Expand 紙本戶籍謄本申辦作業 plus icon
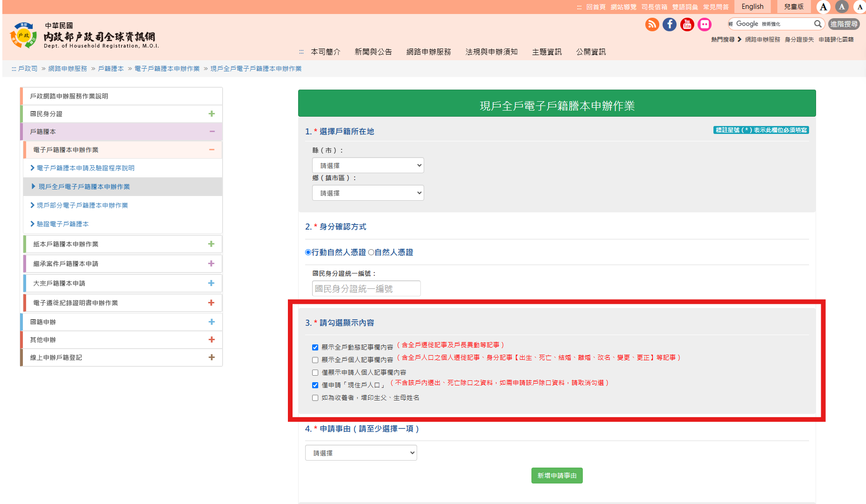 pos(211,244)
